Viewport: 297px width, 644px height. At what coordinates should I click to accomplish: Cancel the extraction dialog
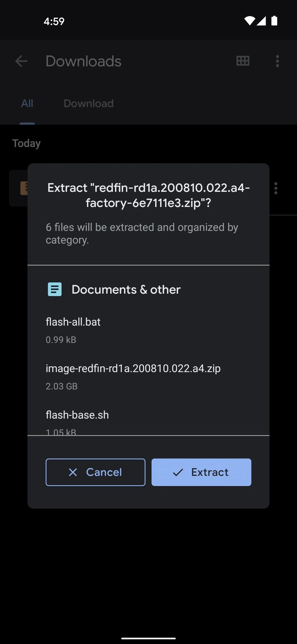click(95, 472)
